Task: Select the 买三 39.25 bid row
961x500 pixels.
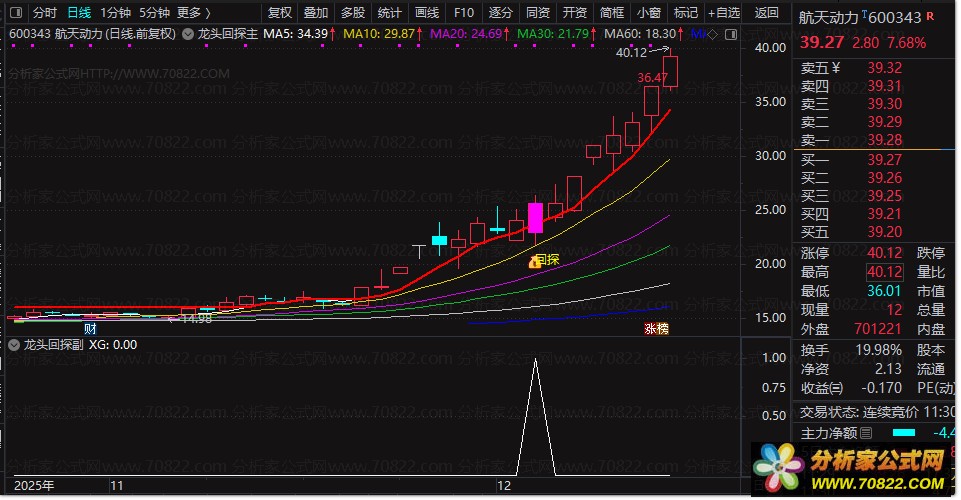Action: (x=875, y=196)
